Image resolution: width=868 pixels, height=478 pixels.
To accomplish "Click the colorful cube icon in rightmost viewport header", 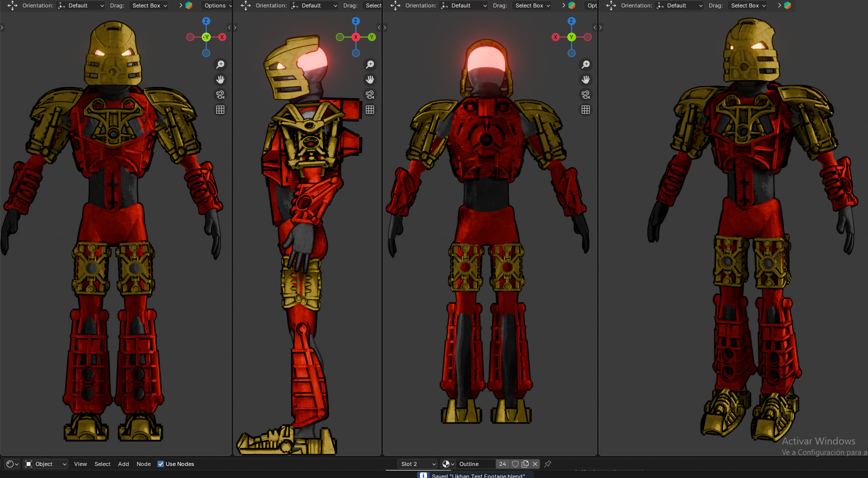I will tap(787, 6).
